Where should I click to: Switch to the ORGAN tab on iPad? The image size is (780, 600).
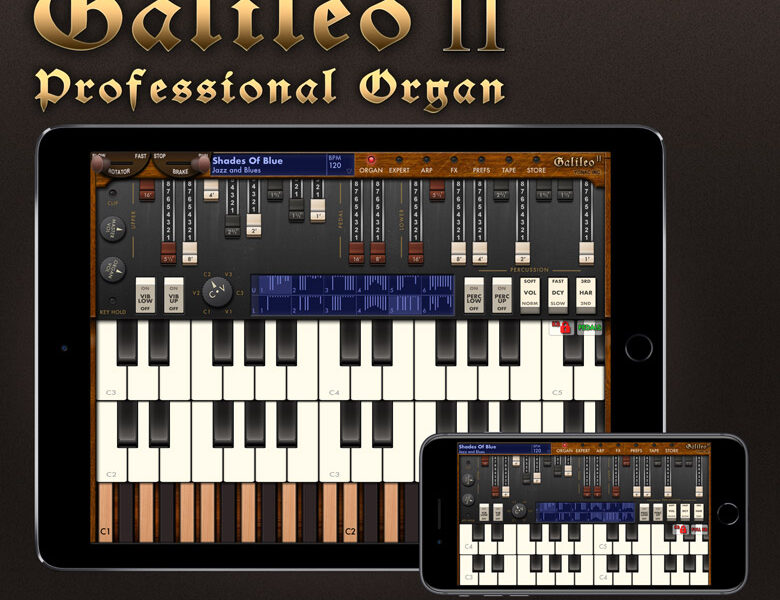(x=371, y=165)
